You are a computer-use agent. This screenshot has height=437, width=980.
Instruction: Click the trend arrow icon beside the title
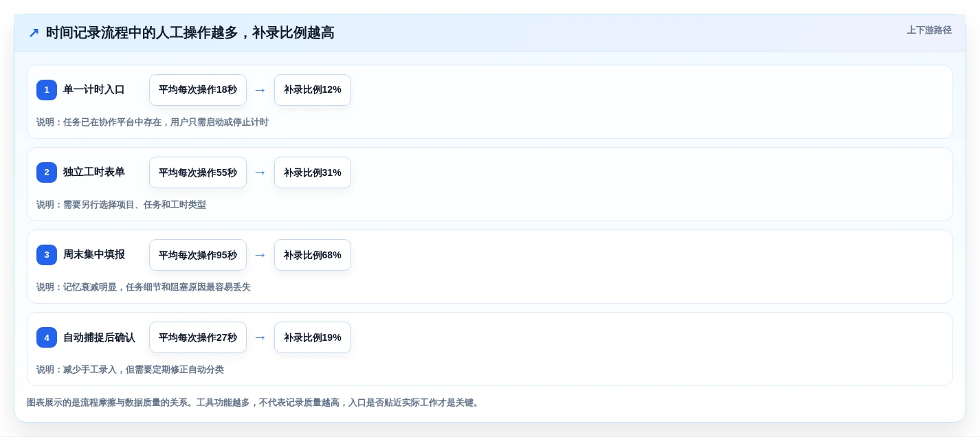tap(34, 33)
